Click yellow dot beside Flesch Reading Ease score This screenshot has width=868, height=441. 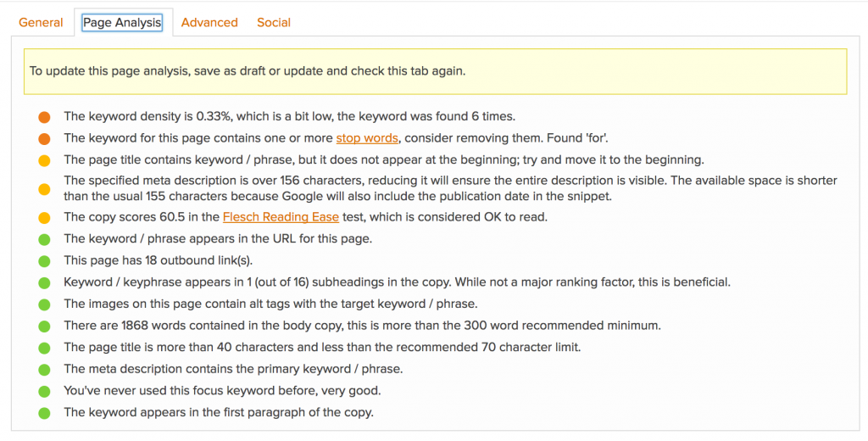tap(44, 218)
